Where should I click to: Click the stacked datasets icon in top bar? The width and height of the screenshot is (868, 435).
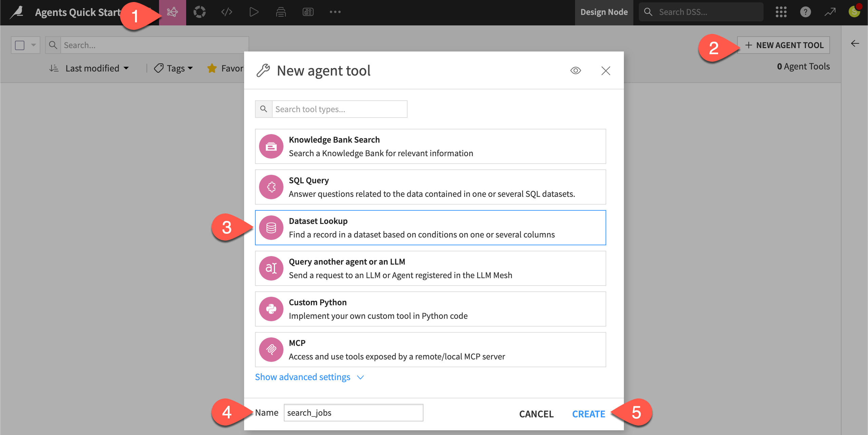pos(281,12)
